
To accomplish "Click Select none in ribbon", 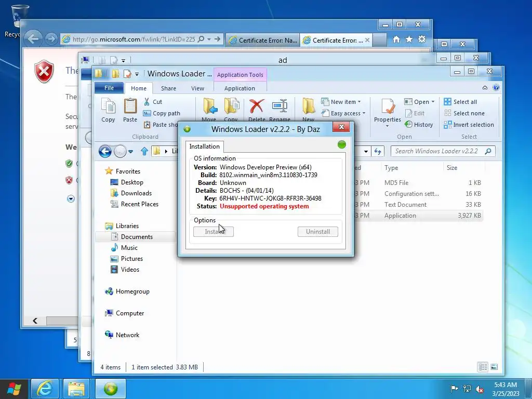I will [x=464, y=113].
